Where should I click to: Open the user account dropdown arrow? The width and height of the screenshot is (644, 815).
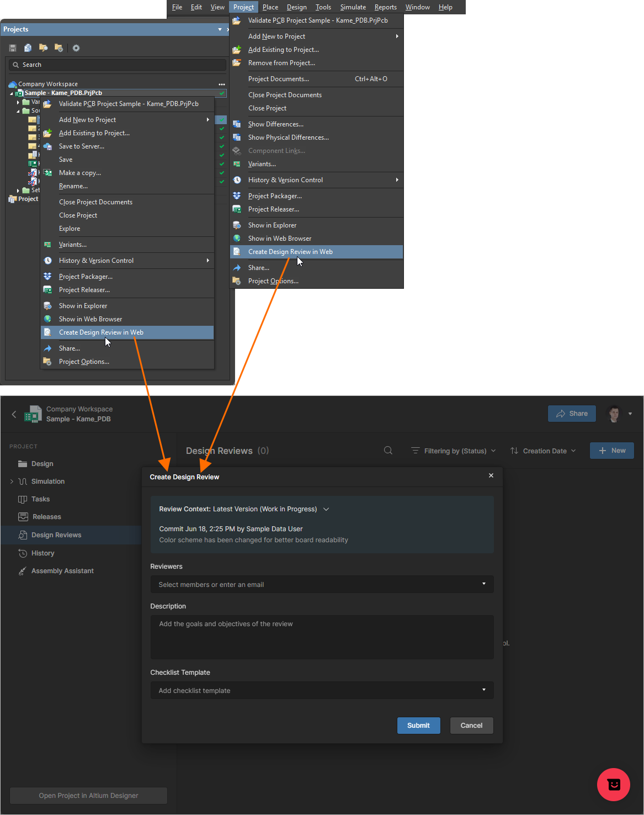pyautogui.click(x=630, y=414)
